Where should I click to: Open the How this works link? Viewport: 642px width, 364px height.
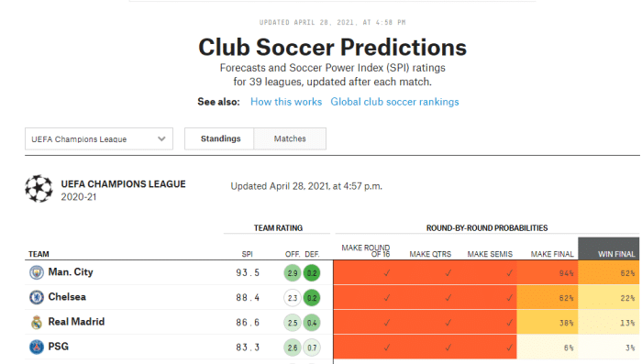286,102
